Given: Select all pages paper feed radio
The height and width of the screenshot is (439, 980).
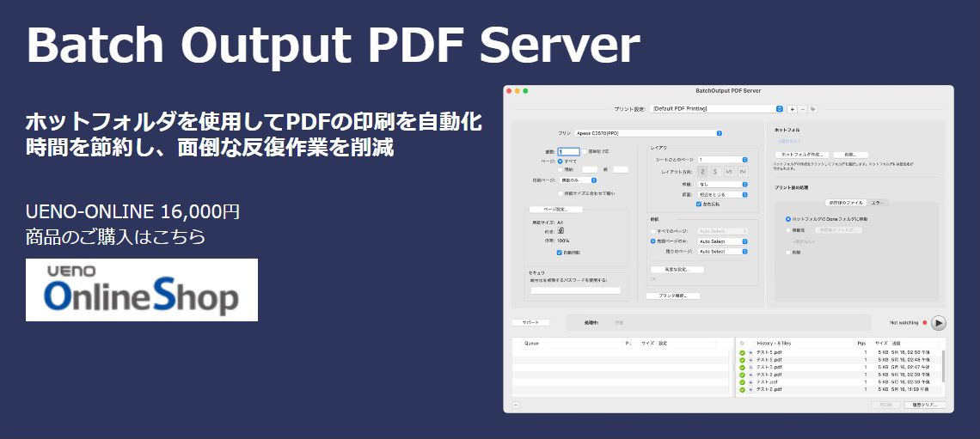Looking at the screenshot, I should [x=653, y=232].
